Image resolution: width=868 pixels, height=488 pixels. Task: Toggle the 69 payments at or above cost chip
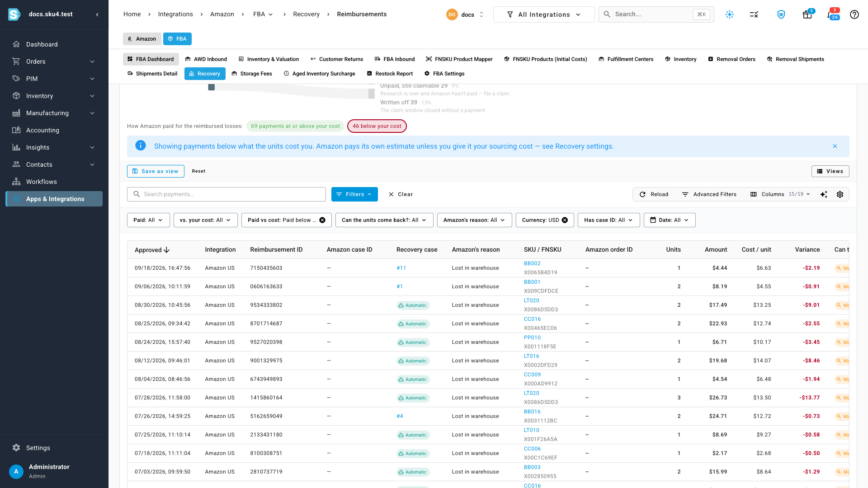point(295,126)
